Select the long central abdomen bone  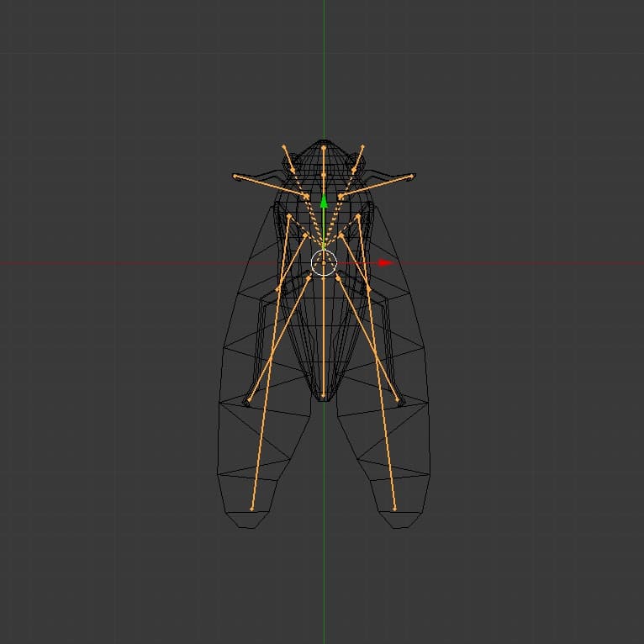(x=324, y=330)
